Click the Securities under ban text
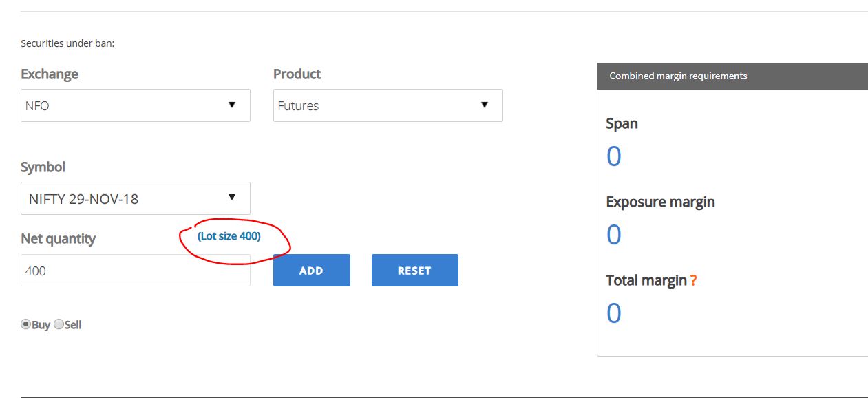 [x=67, y=43]
